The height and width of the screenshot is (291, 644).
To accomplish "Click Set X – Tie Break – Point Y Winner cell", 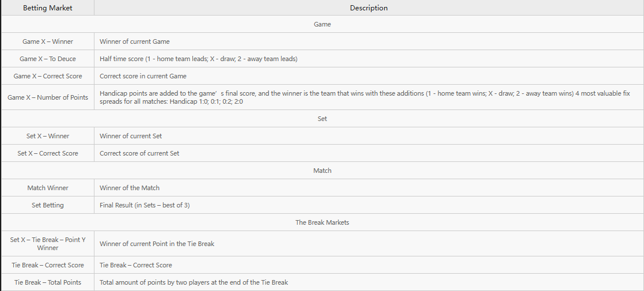I will point(48,244).
